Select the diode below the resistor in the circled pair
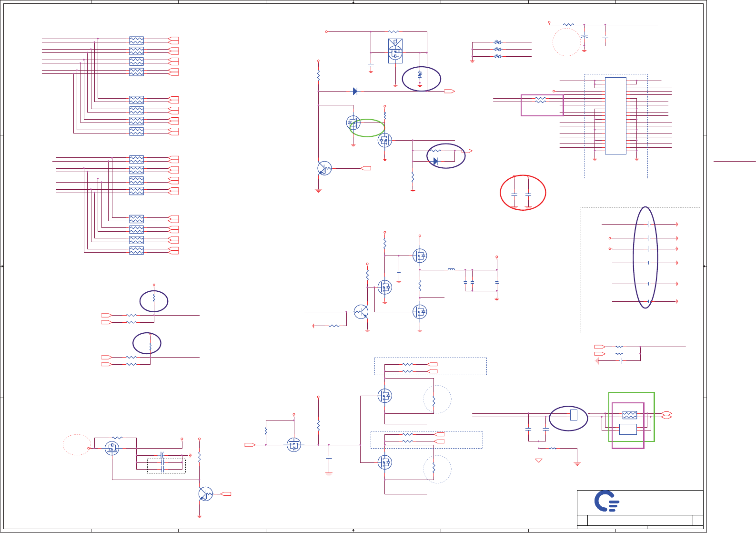The image size is (756, 533). (435, 162)
